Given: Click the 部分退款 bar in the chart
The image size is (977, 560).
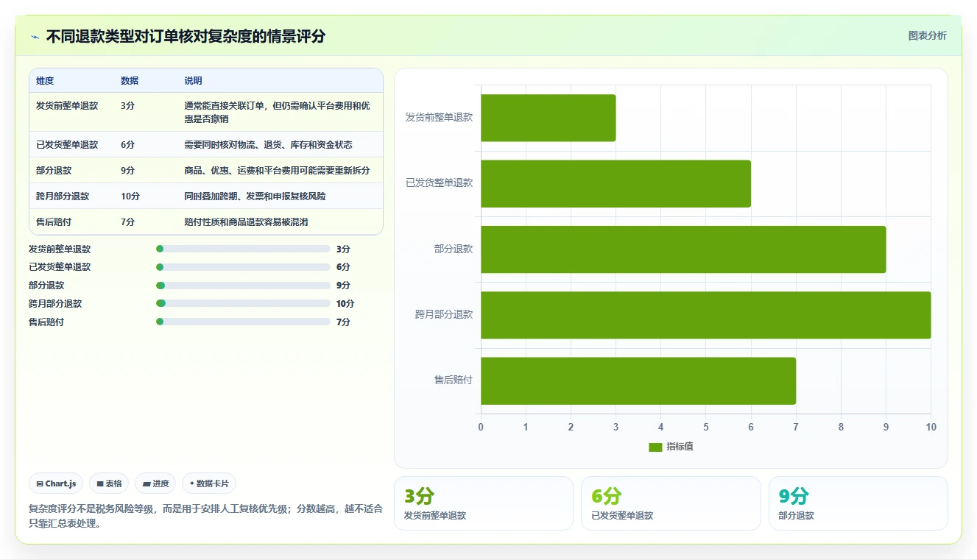Looking at the screenshot, I should (x=683, y=249).
